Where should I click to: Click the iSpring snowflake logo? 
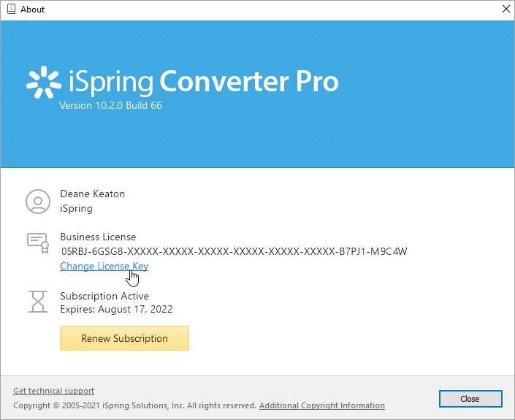tap(44, 82)
